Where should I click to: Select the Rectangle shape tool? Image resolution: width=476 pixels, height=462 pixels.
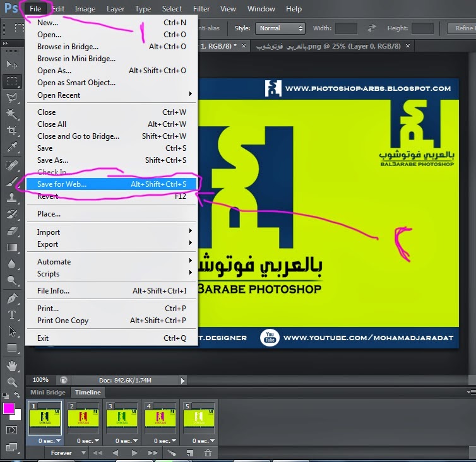click(x=12, y=348)
